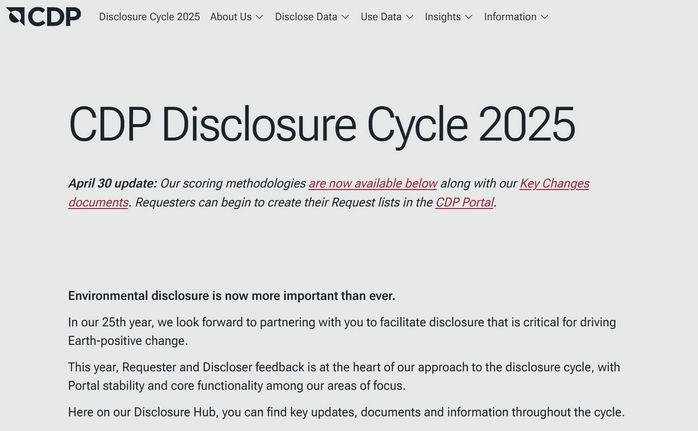Click the 'Environmental disclosure is now more important' line
698x431 pixels.
pyautogui.click(x=232, y=296)
